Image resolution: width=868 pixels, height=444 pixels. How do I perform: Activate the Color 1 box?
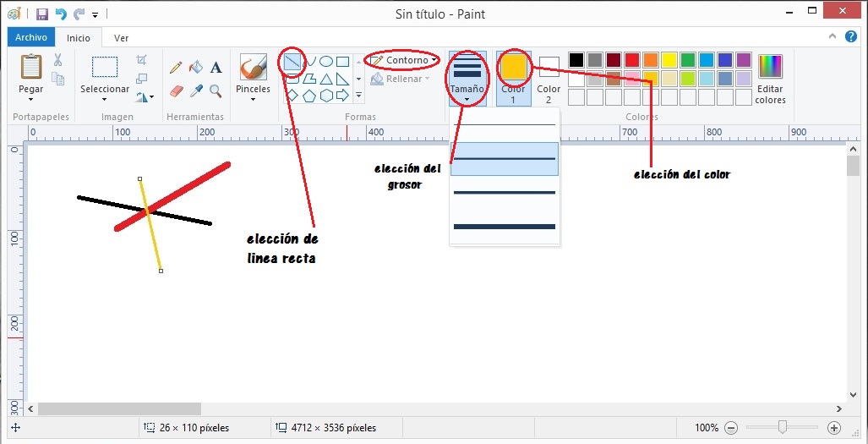(x=513, y=78)
